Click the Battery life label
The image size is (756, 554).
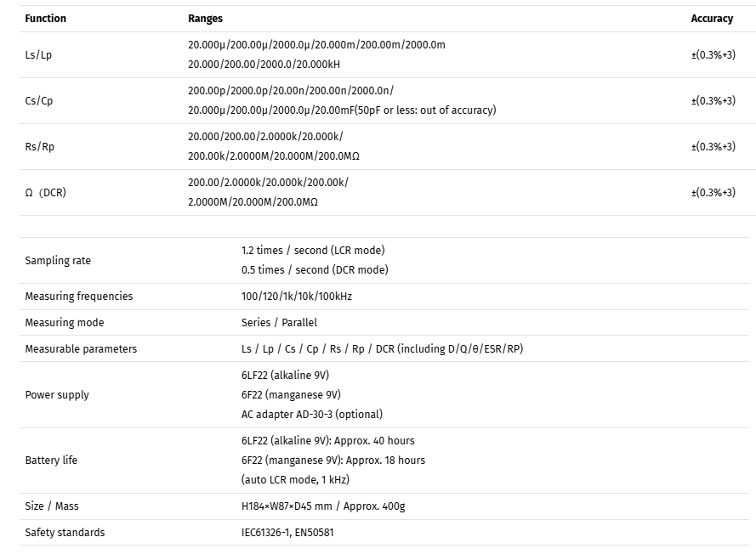[x=51, y=460]
